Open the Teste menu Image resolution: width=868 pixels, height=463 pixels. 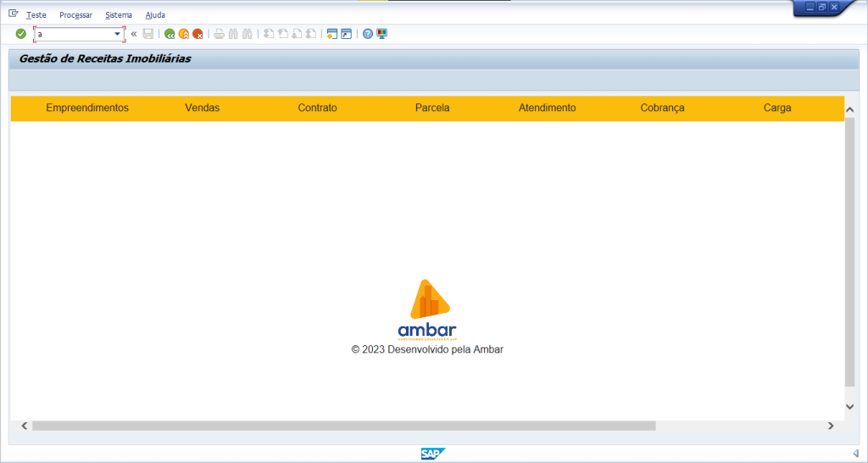(36, 15)
